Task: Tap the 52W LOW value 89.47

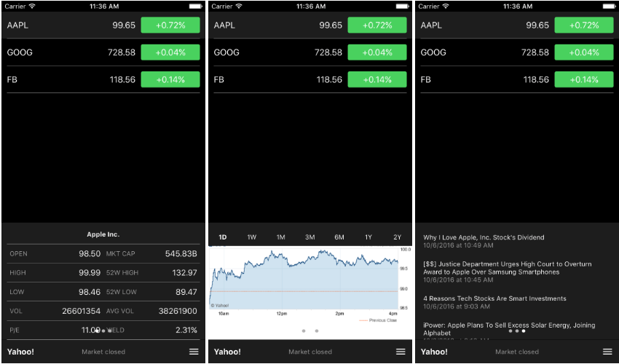Action: 186,292
